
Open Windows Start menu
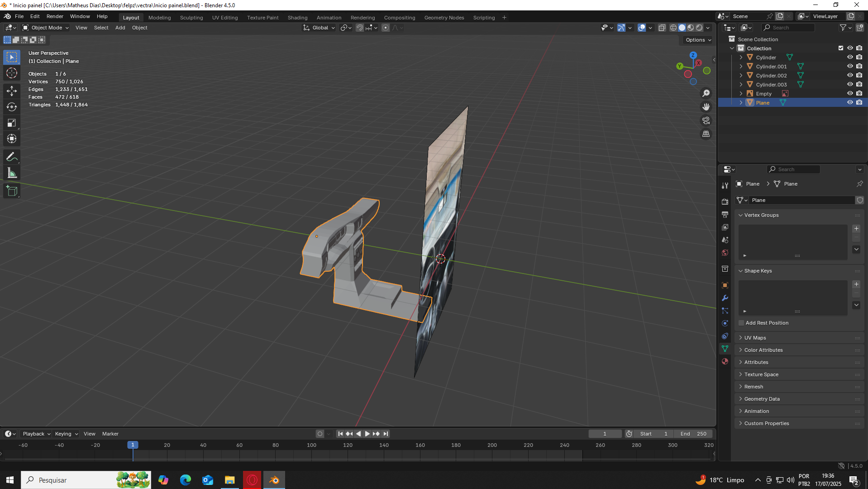pyautogui.click(x=10, y=480)
